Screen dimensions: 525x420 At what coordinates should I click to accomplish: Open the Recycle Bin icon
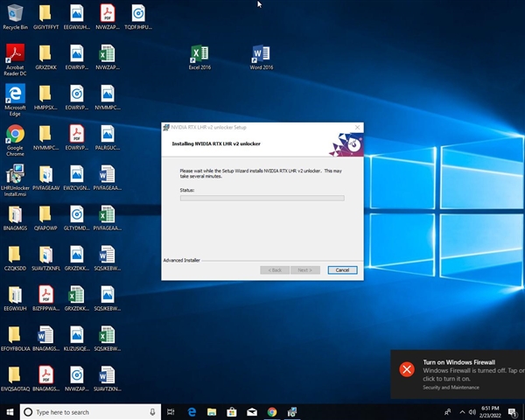coord(15,13)
